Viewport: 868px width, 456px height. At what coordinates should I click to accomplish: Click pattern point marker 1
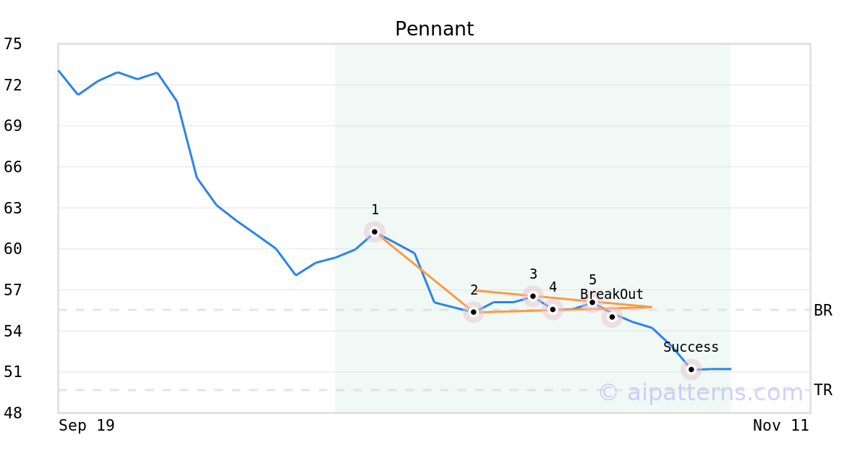click(374, 232)
